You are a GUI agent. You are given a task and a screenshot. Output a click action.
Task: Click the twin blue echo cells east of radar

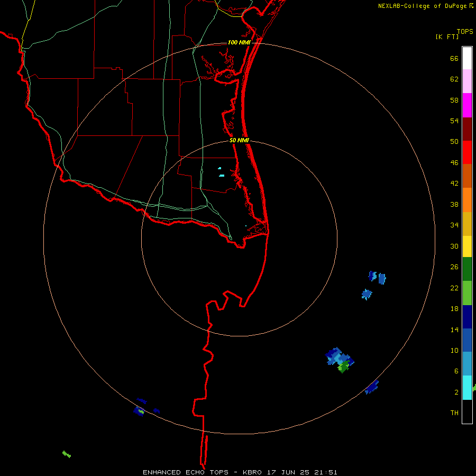(x=377, y=278)
